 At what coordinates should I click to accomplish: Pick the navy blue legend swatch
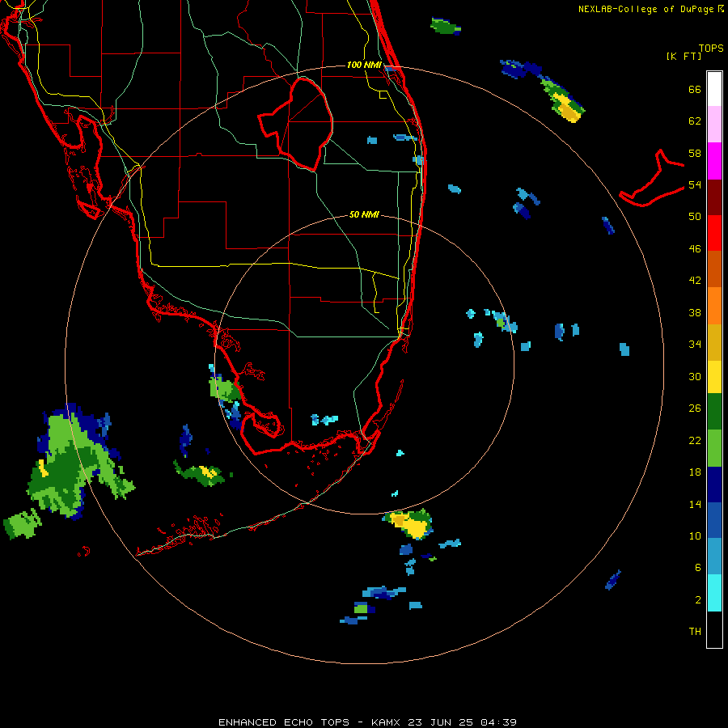714,485
